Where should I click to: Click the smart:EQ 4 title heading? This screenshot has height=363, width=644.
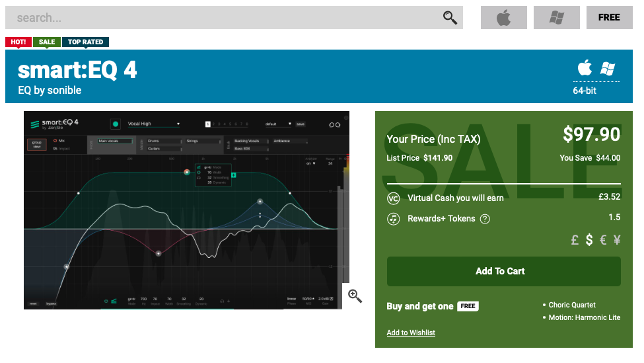coord(77,70)
